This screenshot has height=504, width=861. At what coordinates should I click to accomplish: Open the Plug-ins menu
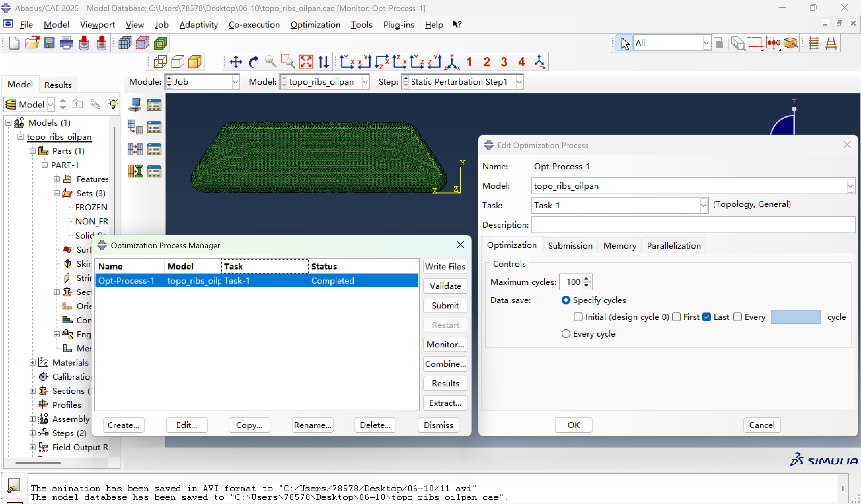(x=399, y=25)
